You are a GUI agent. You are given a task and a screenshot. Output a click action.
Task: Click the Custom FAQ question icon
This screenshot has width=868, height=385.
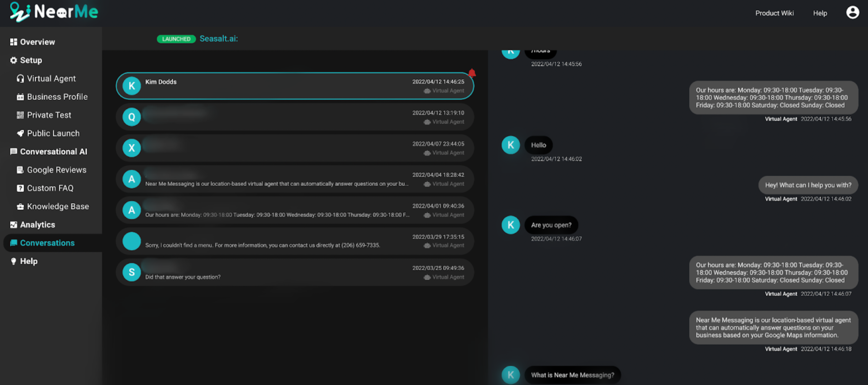20,188
